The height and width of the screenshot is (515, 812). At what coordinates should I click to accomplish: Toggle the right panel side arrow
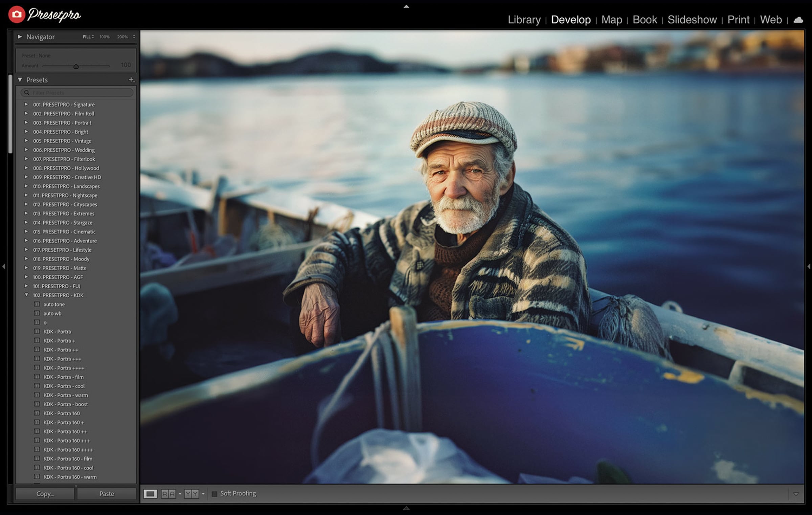click(809, 267)
